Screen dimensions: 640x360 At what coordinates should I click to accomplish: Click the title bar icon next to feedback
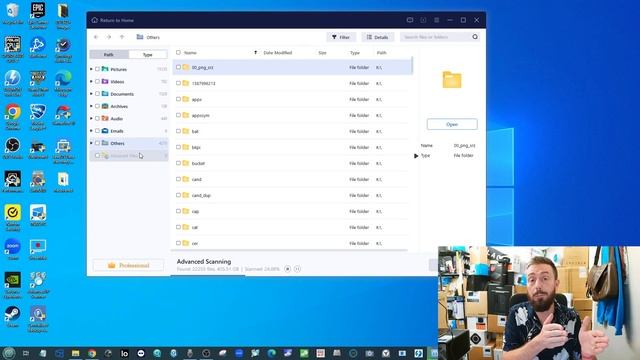pyautogui.click(x=423, y=20)
